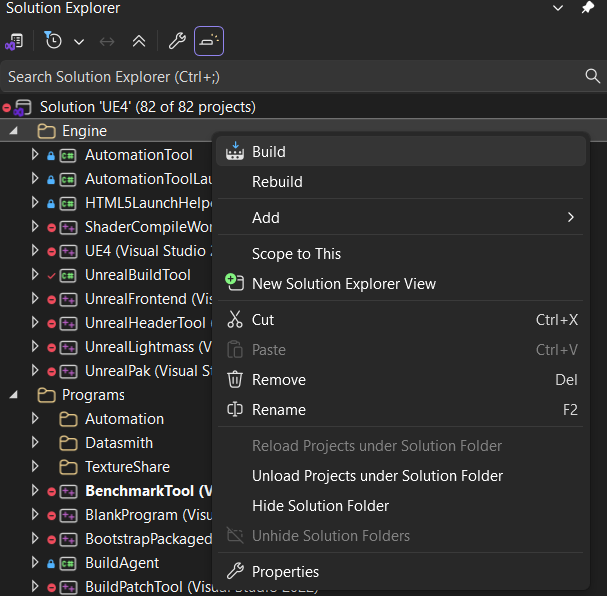Open Properties via the wrench toolbar icon
The width and height of the screenshot is (607, 596).
coord(177,41)
